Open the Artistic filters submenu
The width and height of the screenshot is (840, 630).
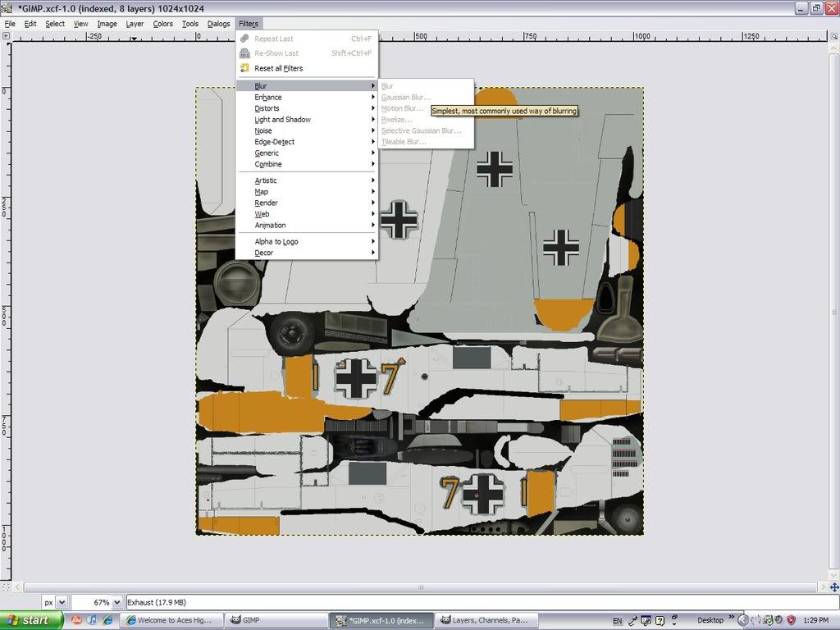tap(307, 180)
